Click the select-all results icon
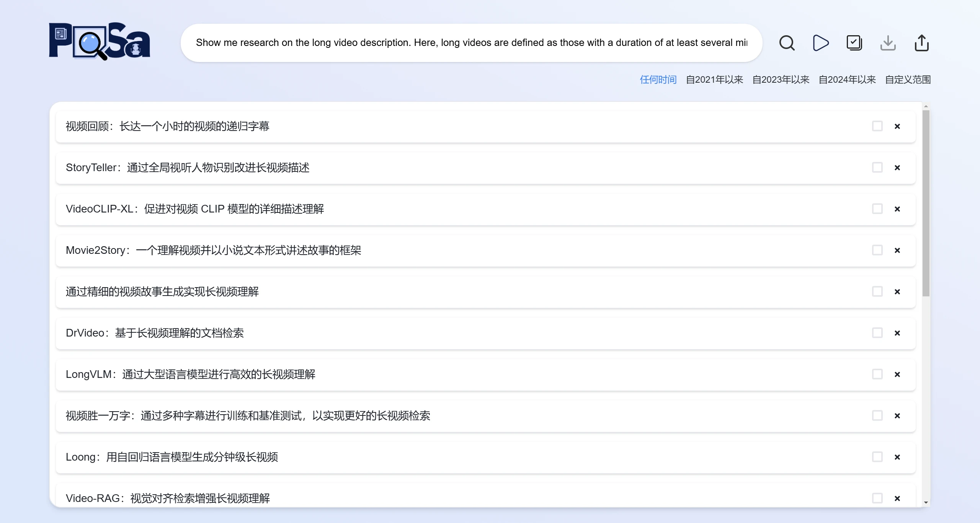 854,42
